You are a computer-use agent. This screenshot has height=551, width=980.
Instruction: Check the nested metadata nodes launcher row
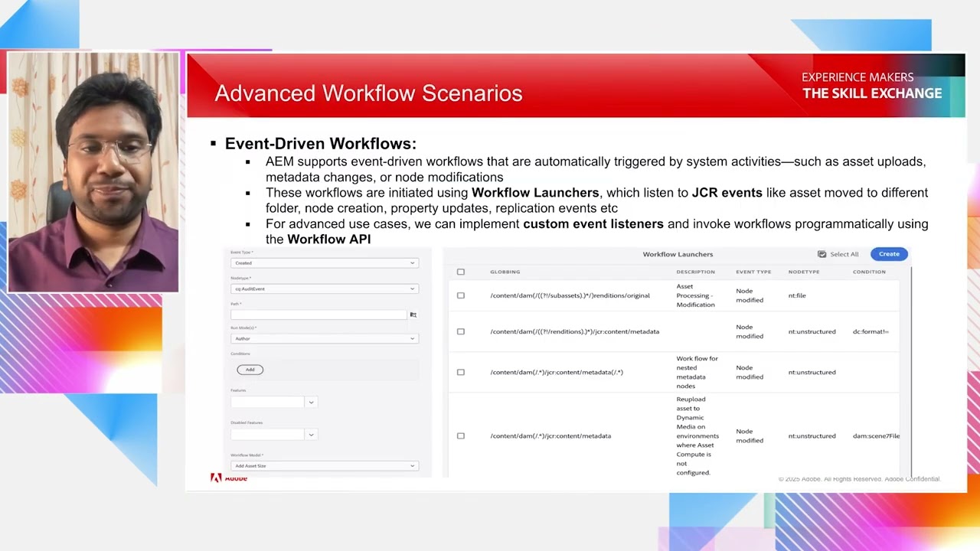coord(460,372)
